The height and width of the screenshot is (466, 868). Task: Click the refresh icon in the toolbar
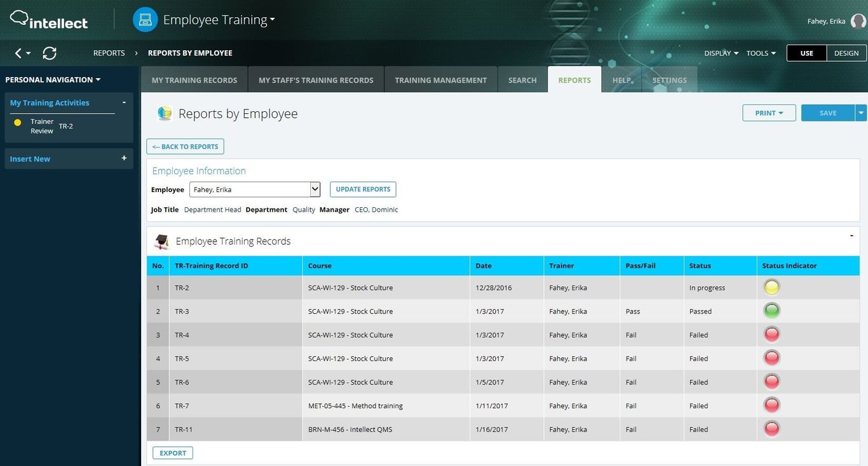click(50, 53)
